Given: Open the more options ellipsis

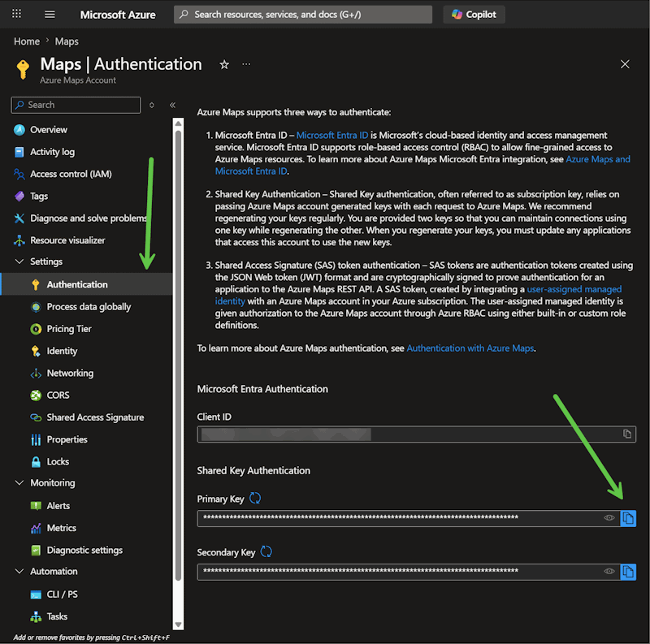Looking at the screenshot, I should point(246,64).
